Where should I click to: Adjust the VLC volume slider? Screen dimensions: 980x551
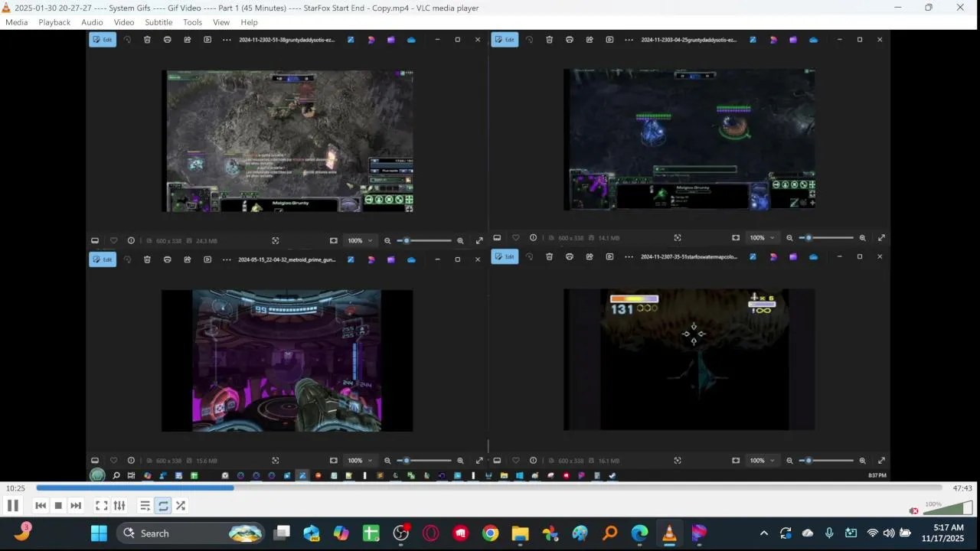pyautogui.click(x=948, y=508)
